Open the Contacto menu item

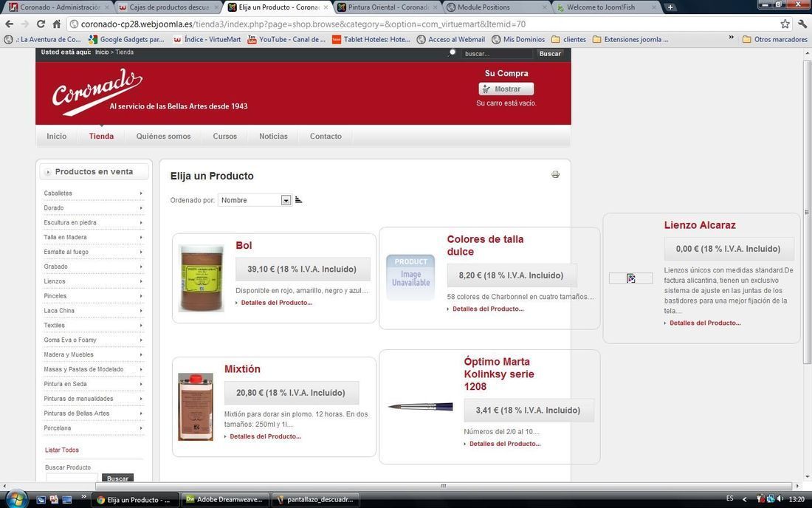[x=326, y=136]
